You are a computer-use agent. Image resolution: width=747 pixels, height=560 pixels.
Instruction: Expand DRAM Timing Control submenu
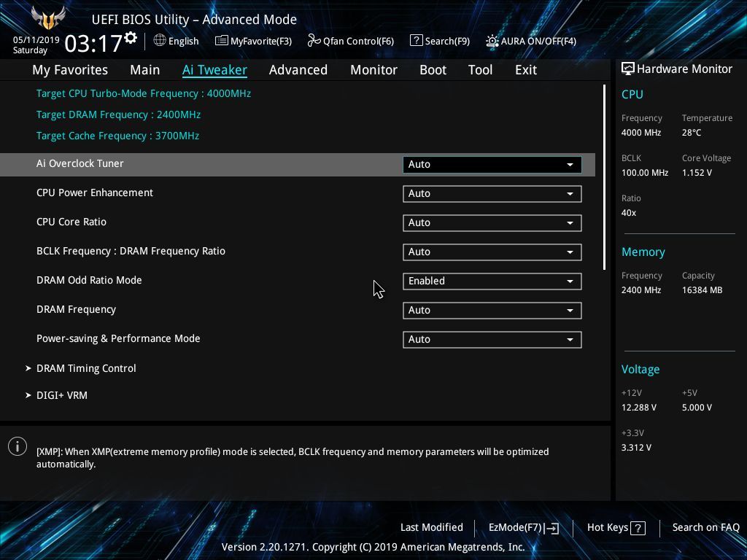click(x=86, y=368)
